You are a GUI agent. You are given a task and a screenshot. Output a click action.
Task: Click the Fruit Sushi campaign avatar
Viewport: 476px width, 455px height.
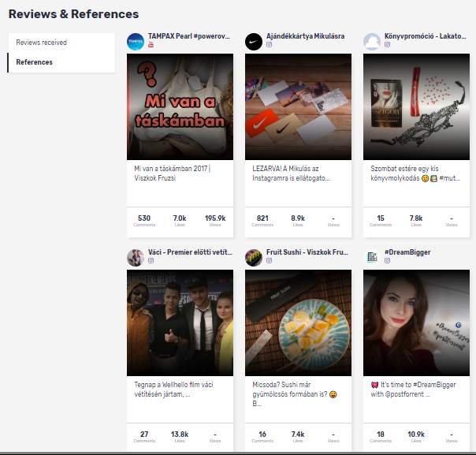coord(254,258)
